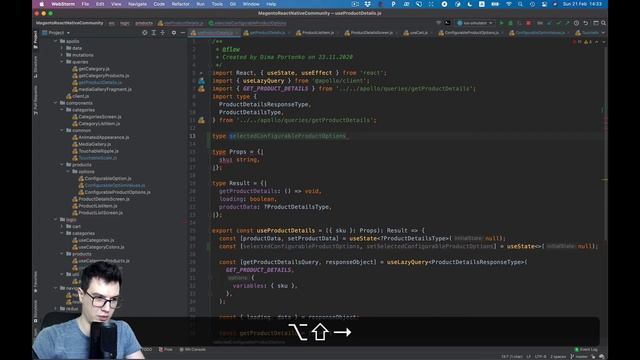The width and height of the screenshot is (640, 360).
Task: Click selectedConfigurableProductOptions type name on line 13
Action: (x=287, y=136)
